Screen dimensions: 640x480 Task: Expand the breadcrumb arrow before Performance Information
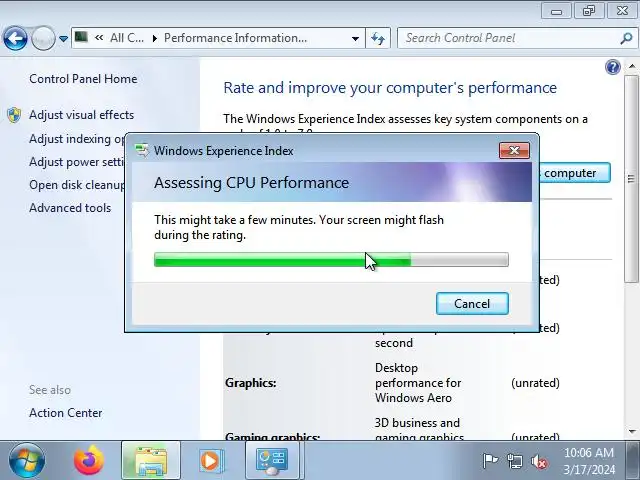(x=154, y=38)
